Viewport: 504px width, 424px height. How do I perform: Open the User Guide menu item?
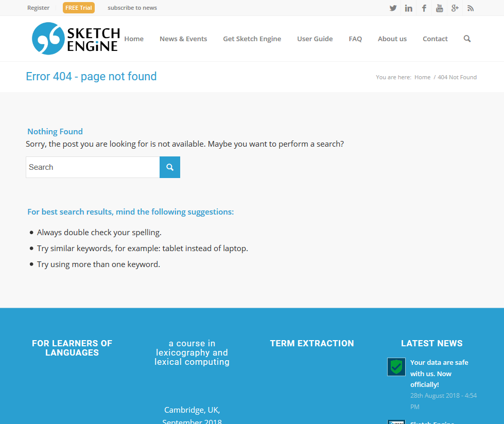pyautogui.click(x=315, y=39)
